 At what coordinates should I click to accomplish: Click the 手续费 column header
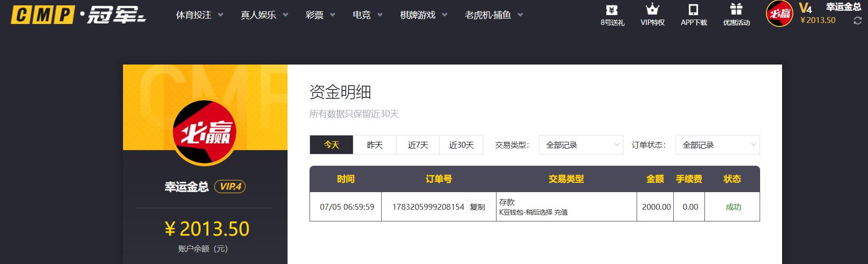[689, 179]
